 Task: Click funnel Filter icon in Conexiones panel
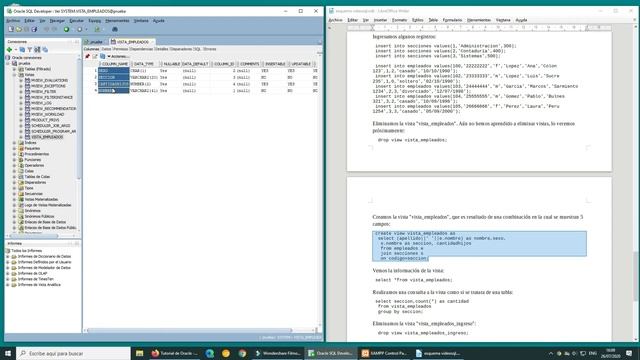[x=29, y=49]
